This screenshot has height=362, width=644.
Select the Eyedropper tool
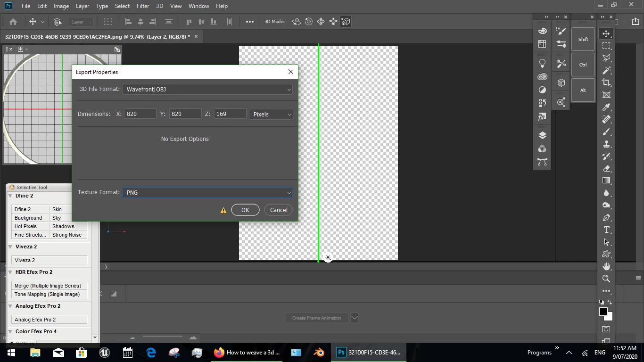coord(606,107)
